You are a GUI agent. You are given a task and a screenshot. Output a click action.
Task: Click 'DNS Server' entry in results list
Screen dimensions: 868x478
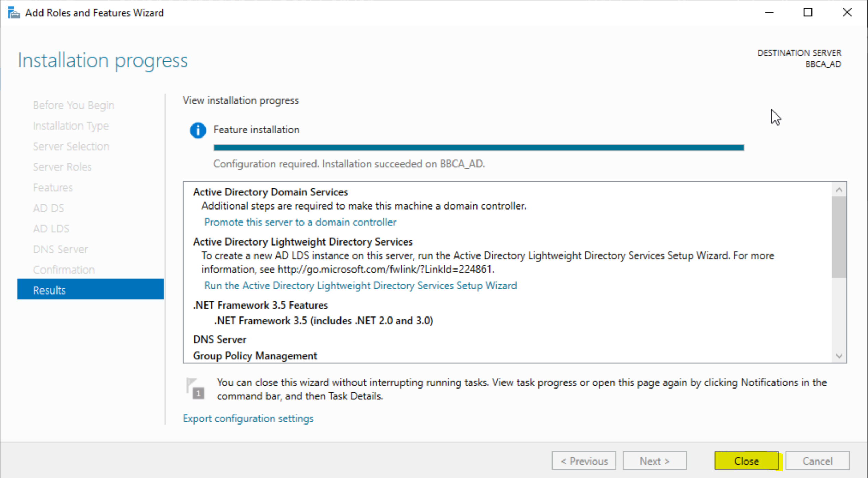point(220,339)
